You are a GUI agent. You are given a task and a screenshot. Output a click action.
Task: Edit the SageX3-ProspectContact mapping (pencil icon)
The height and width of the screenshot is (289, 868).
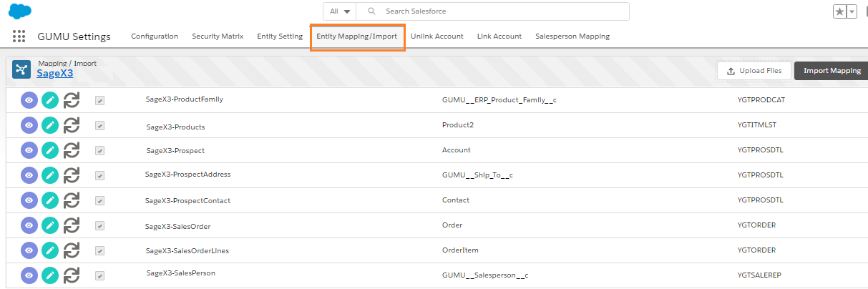[49, 200]
